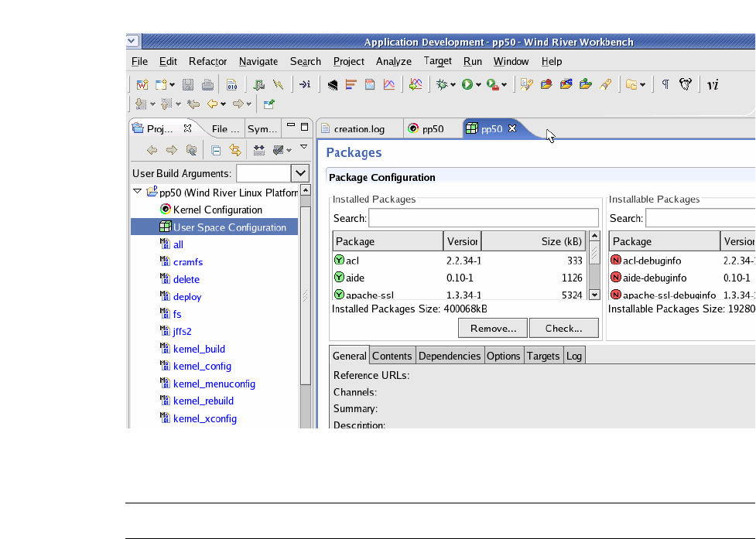
Task: Open the User Build Arguments dropdown
Action: pos(300,173)
